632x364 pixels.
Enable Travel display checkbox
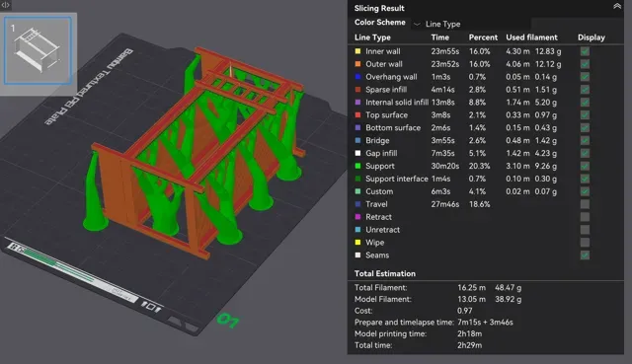coord(585,204)
